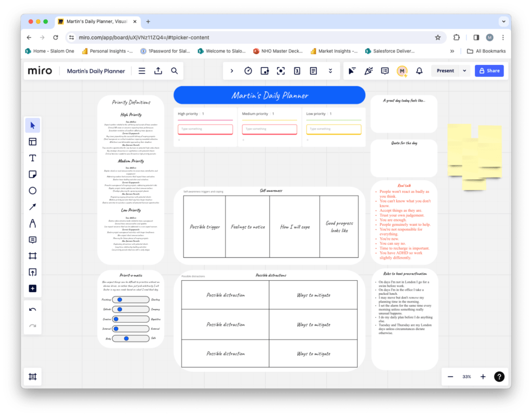This screenshot has height=416, width=532.
Task: Click the Risky to Safe slider
Action: (128, 339)
